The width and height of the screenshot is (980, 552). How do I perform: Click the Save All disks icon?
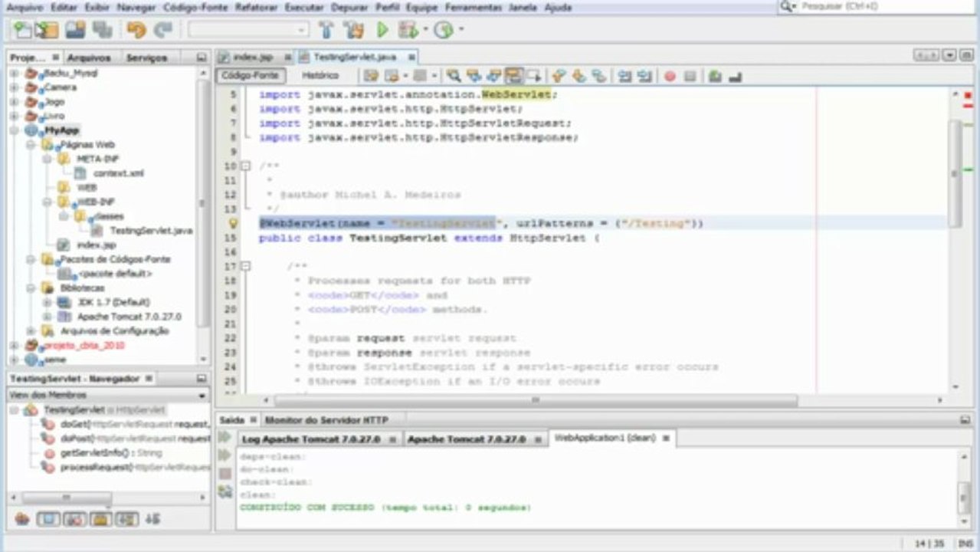(102, 30)
